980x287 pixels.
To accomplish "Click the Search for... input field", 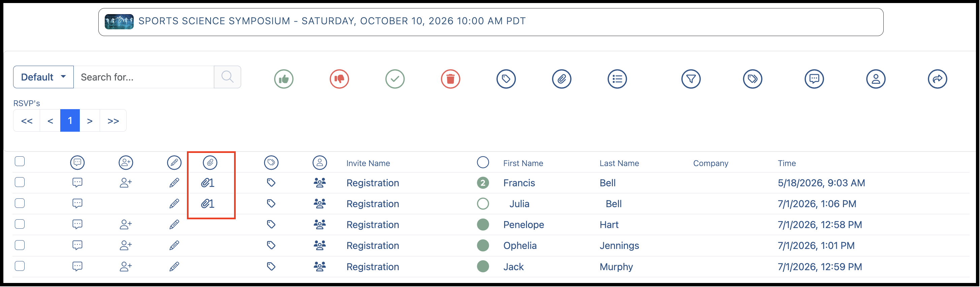I will (x=144, y=77).
